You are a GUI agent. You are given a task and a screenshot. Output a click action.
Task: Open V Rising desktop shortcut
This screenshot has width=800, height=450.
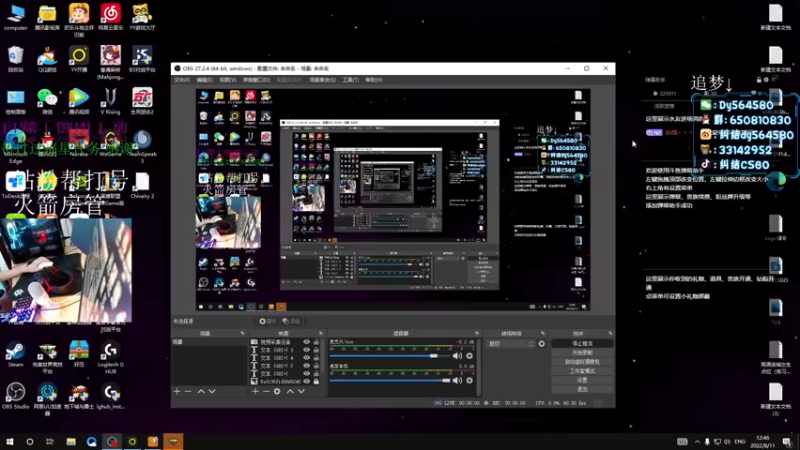[110, 101]
